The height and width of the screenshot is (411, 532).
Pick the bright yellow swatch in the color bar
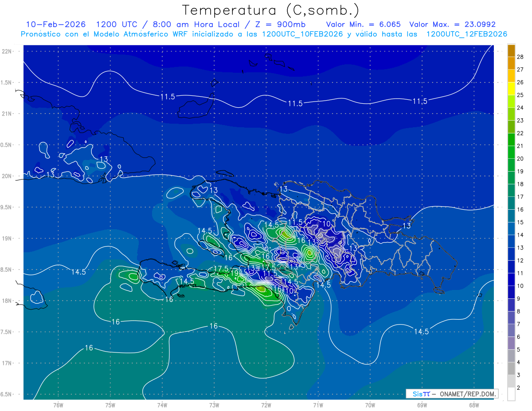click(511, 89)
